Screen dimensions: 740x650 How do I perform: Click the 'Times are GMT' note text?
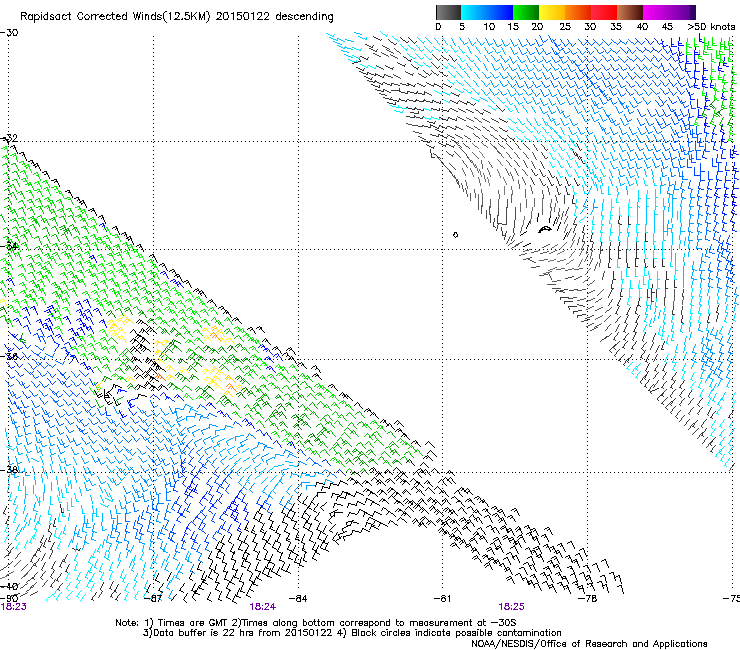pos(191,623)
